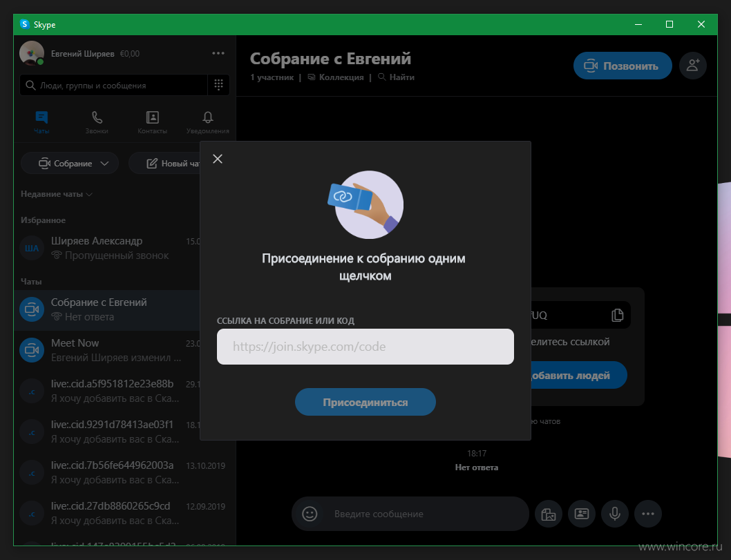Open the more options menu beside the profile name

[x=218, y=54]
